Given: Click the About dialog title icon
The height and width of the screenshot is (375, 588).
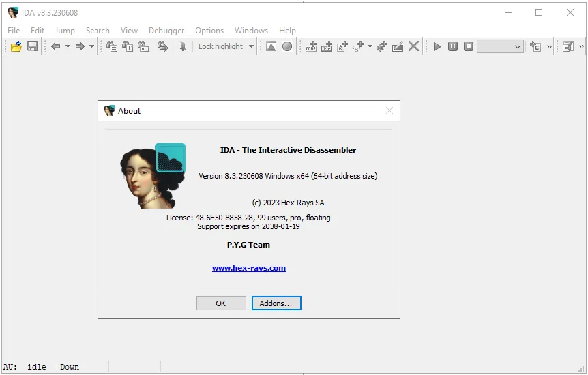Looking at the screenshot, I should click(108, 110).
